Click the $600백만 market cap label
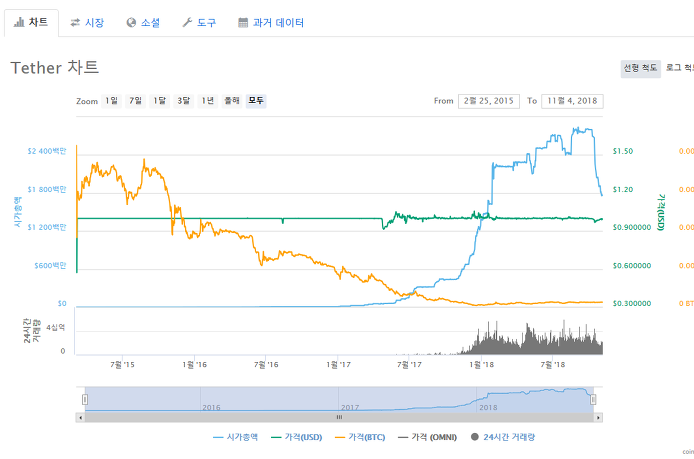 click(50, 266)
